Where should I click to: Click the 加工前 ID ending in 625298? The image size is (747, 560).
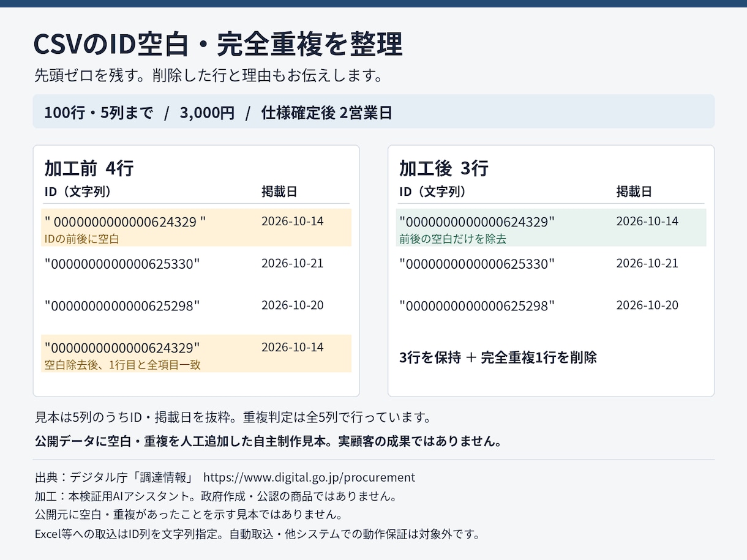(122, 305)
